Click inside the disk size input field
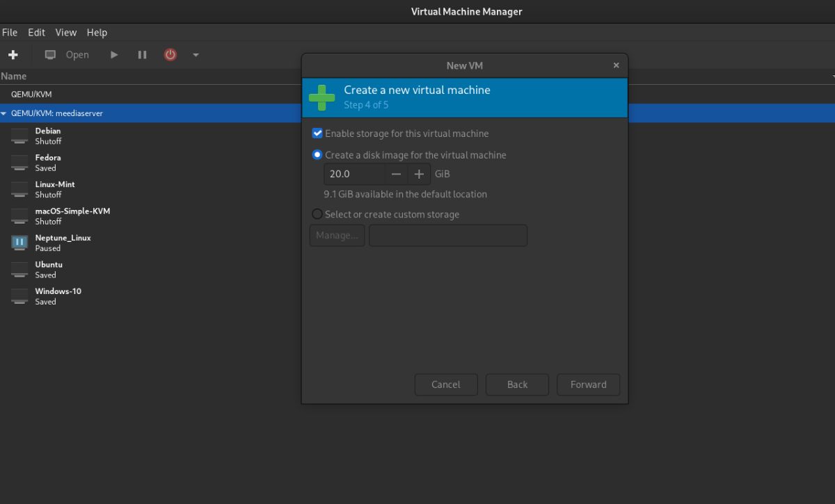The width and height of the screenshot is (835, 504). (x=353, y=174)
